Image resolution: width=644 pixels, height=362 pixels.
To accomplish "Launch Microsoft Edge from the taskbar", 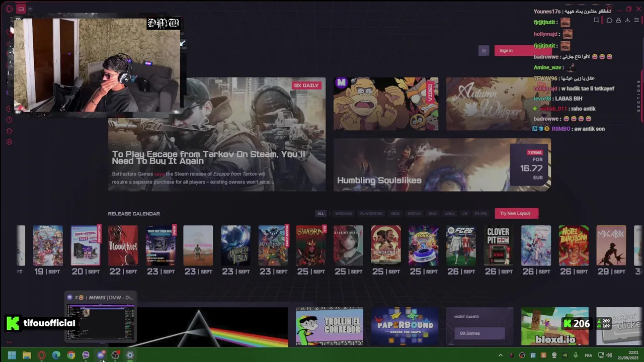I will (56, 355).
